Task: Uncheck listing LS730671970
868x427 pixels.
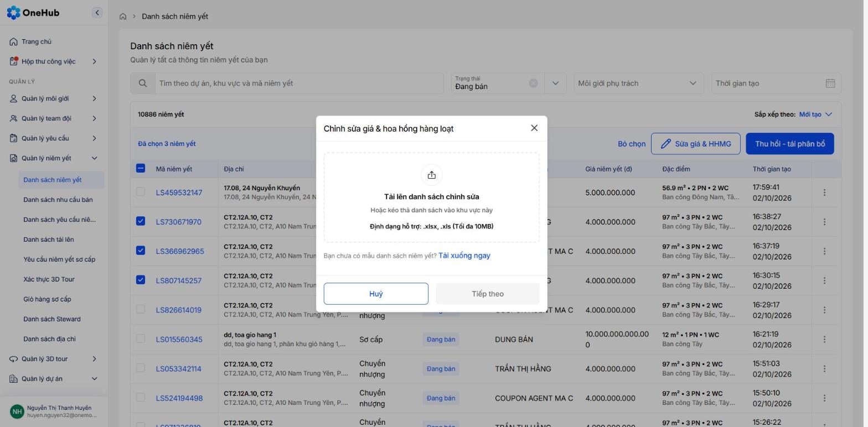Action: click(x=141, y=221)
